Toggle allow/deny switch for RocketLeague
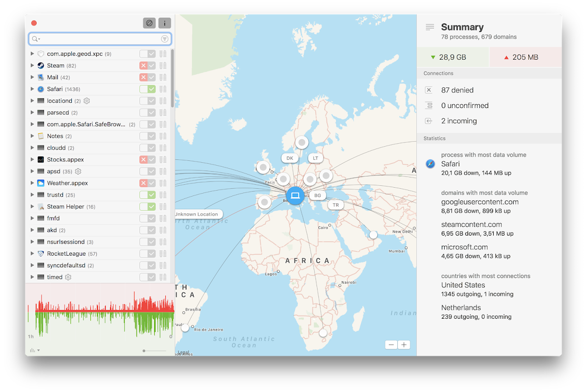This screenshot has width=587, height=392. 147,254
